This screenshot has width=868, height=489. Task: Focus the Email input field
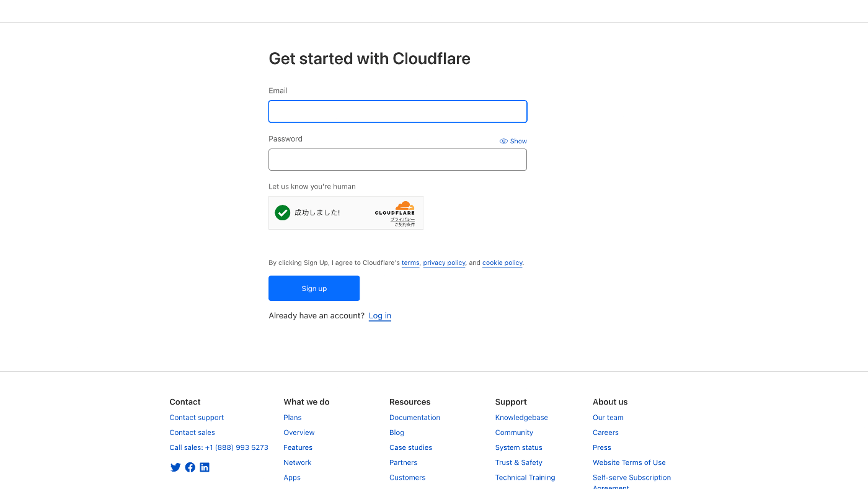coord(397,112)
